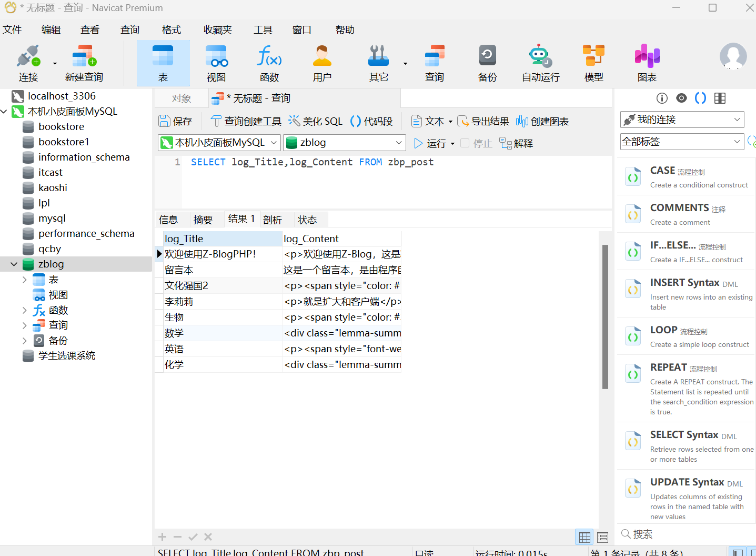Open the Edit (编辑) menu
The image size is (756, 556).
click(x=51, y=30)
